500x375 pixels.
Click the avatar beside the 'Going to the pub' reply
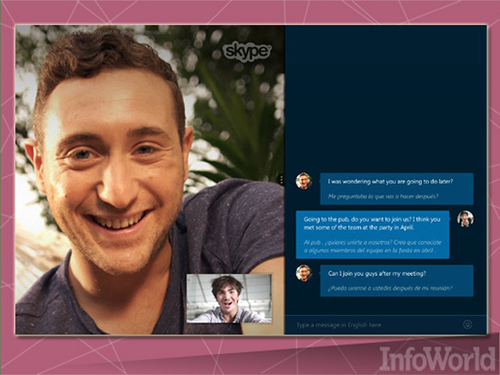[x=465, y=219]
